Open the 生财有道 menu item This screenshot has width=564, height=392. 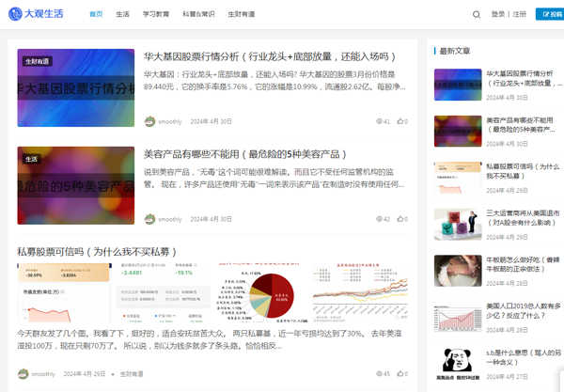[x=242, y=14]
